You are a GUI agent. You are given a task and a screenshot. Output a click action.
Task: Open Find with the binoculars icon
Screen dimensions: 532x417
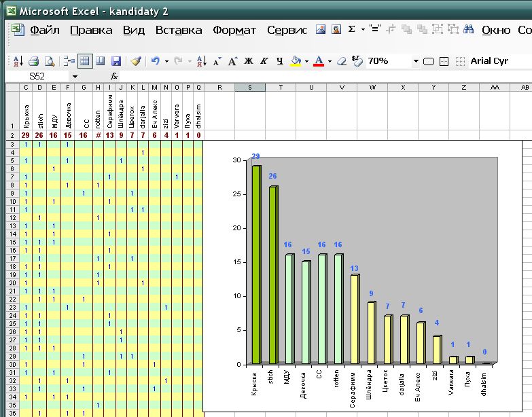click(x=468, y=30)
